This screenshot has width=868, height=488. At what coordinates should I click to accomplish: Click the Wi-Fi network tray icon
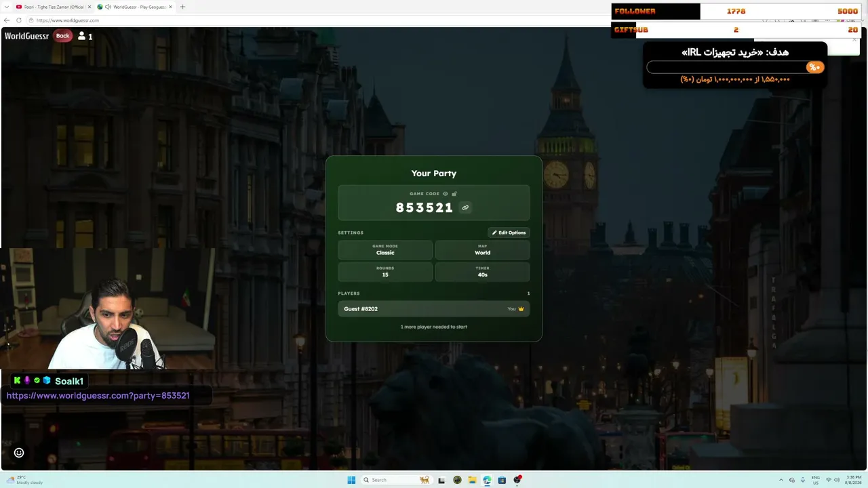[828, 480]
